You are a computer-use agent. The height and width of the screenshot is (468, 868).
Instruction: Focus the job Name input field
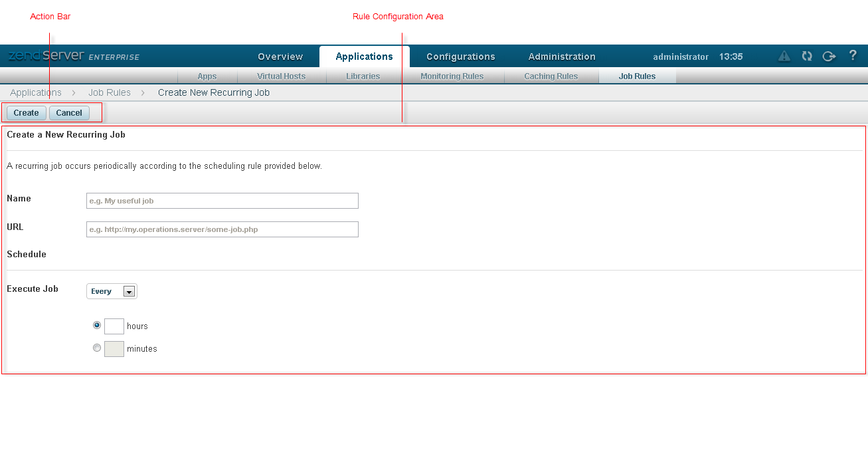[222, 201]
